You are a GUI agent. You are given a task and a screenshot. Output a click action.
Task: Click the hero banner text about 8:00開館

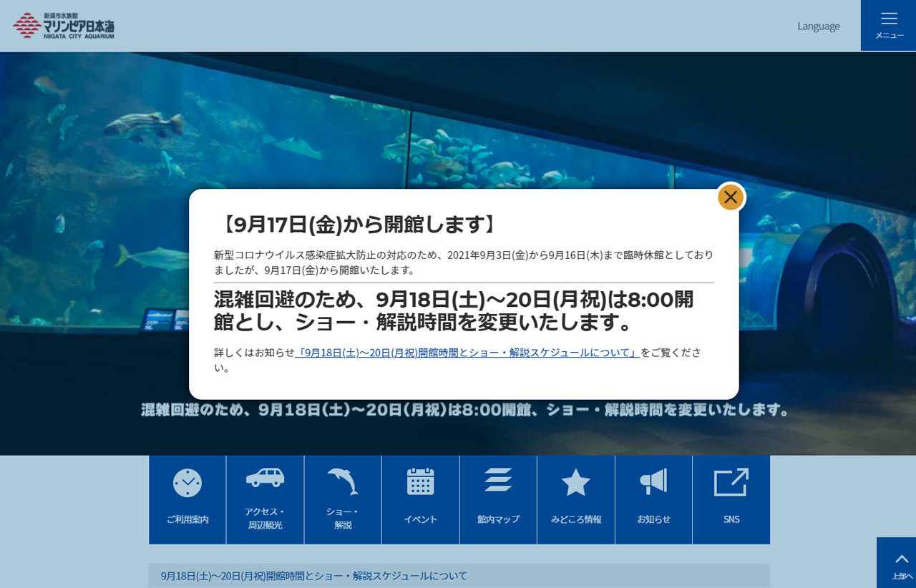pos(466,410)
